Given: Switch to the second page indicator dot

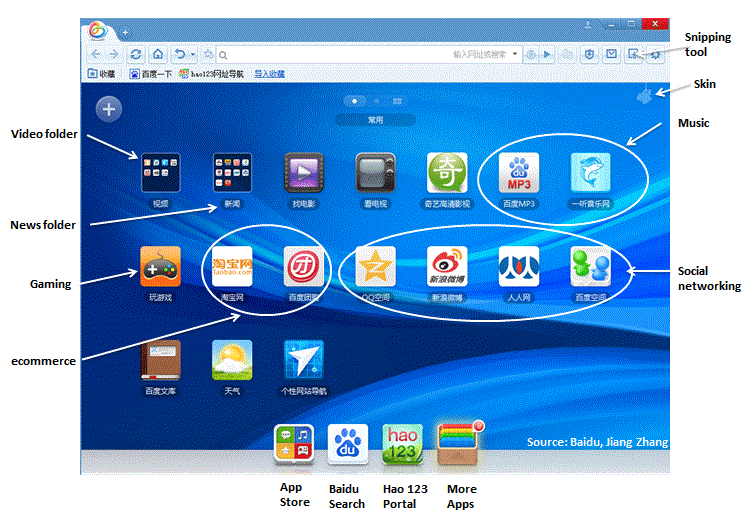Looking at the screenshot, I should pos(377,101).
